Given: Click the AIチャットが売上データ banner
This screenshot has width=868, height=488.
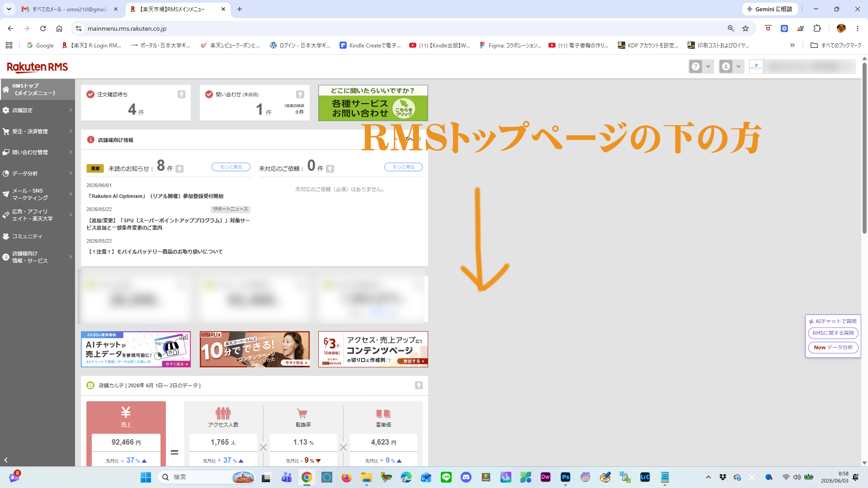Looking at the screenshot, I should pos(136,349).
